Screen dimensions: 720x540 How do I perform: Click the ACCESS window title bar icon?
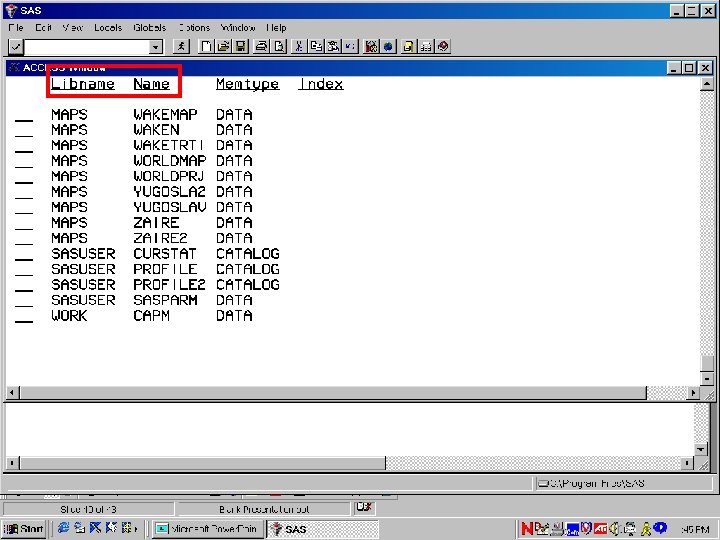point(14,68)
